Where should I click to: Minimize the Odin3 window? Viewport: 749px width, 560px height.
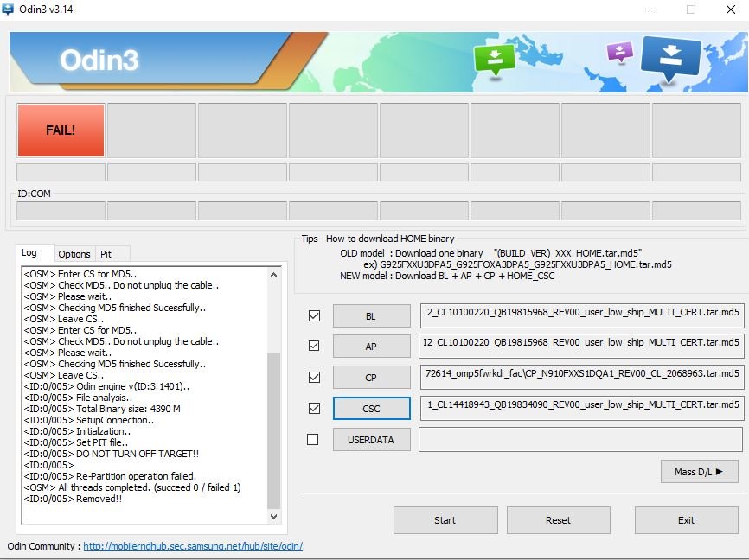click(652, 10)
